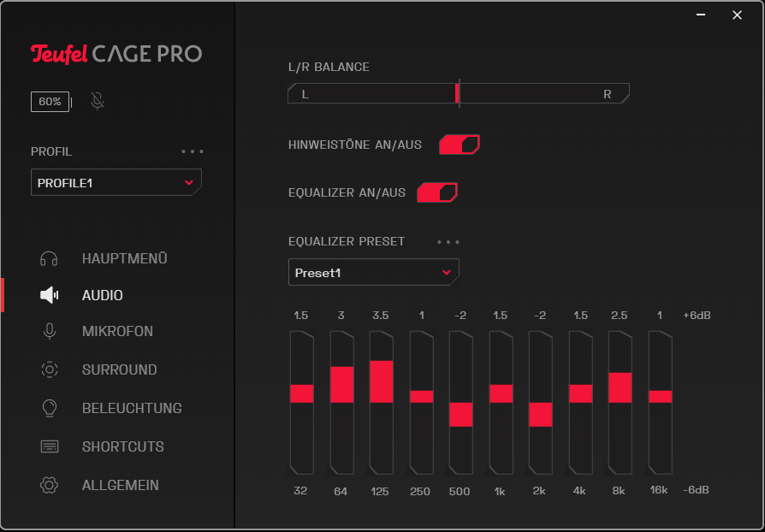Viewport: 765px width, 532px height.
Task: Toggle Equalizer an/aus switch
Action: click(x=437, y=192)
